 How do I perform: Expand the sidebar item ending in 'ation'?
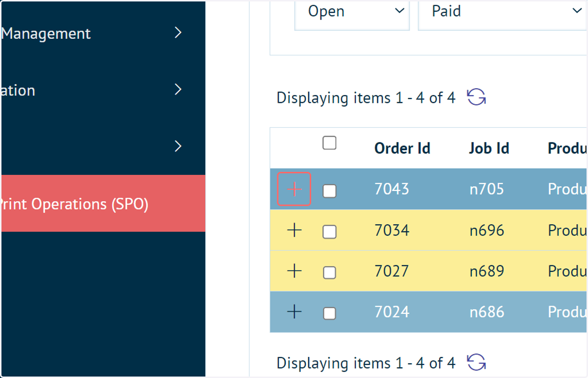pos(103,90)
